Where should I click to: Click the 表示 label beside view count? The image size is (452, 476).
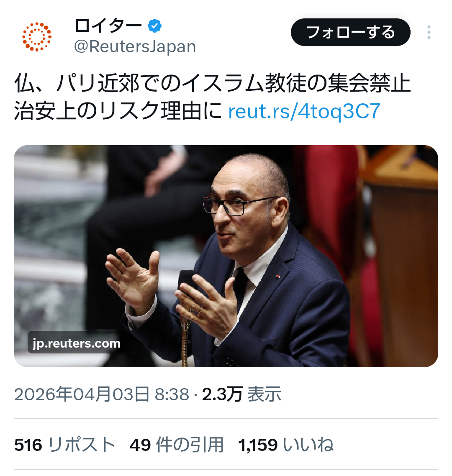coord(264,394)
